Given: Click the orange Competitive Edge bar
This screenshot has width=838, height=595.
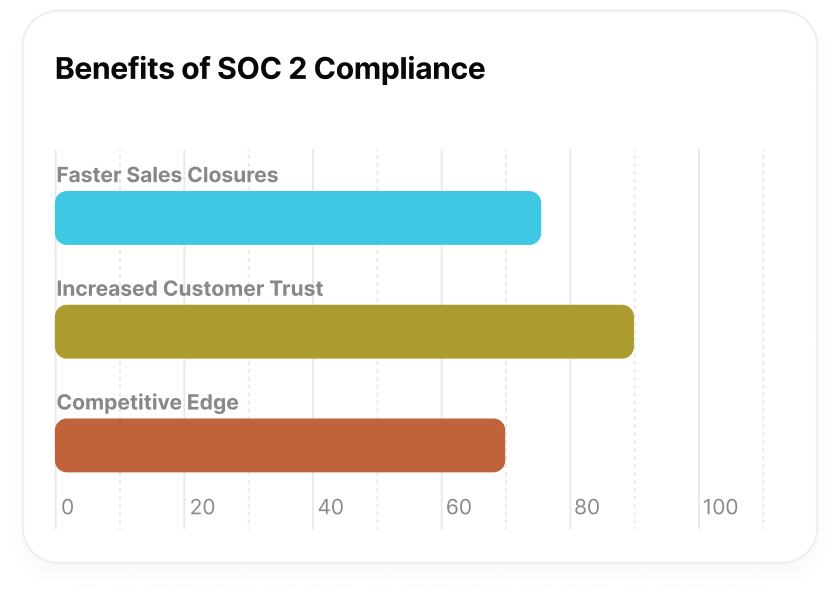Looking at the screenshot, I should [280, 446].
